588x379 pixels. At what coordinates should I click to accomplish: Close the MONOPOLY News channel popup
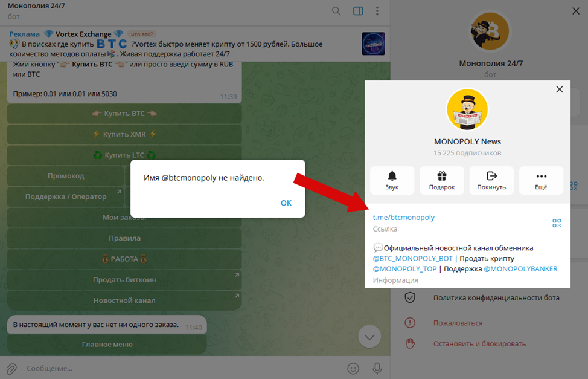pyautogui.click(x=560, y=89)
